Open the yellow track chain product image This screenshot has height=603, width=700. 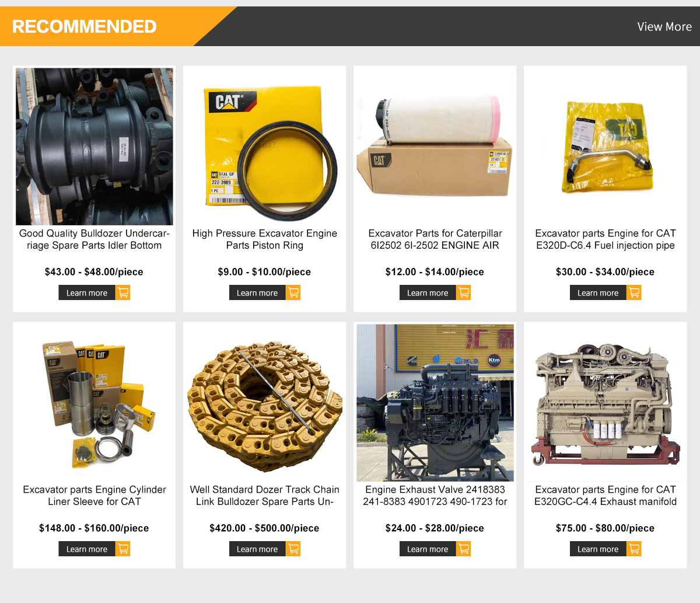click(x=265, y=403)
